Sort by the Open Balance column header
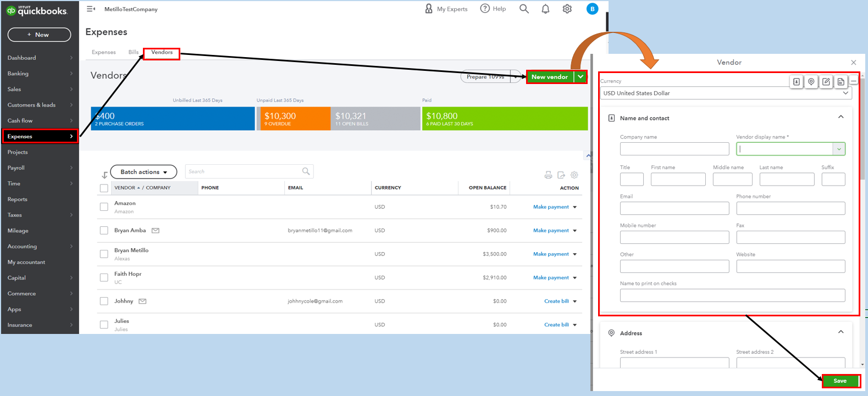 point(487,188)
